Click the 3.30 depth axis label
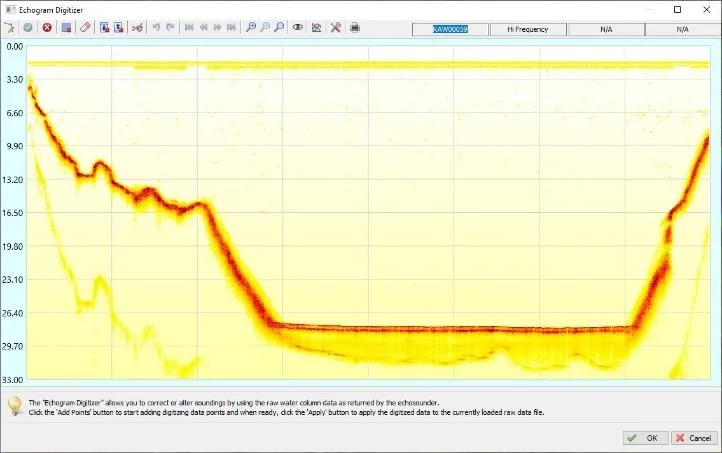Viewport: 722px width, 453px height. click(x=15, y=79)
